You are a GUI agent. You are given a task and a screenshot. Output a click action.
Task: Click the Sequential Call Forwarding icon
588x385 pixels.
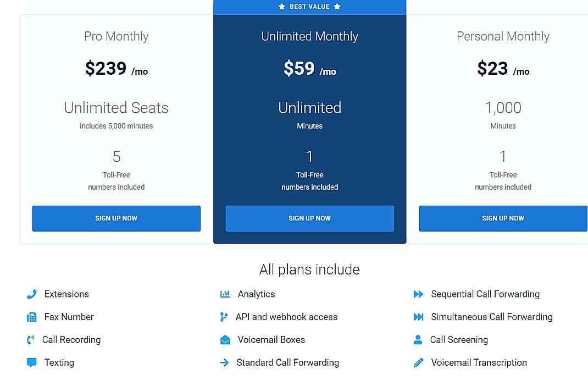click(418, 294)
